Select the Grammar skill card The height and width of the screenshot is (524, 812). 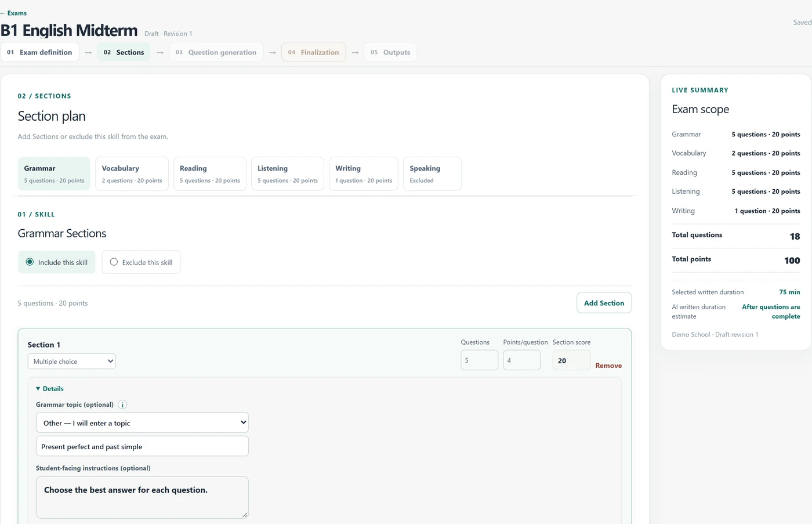point(54,174)
